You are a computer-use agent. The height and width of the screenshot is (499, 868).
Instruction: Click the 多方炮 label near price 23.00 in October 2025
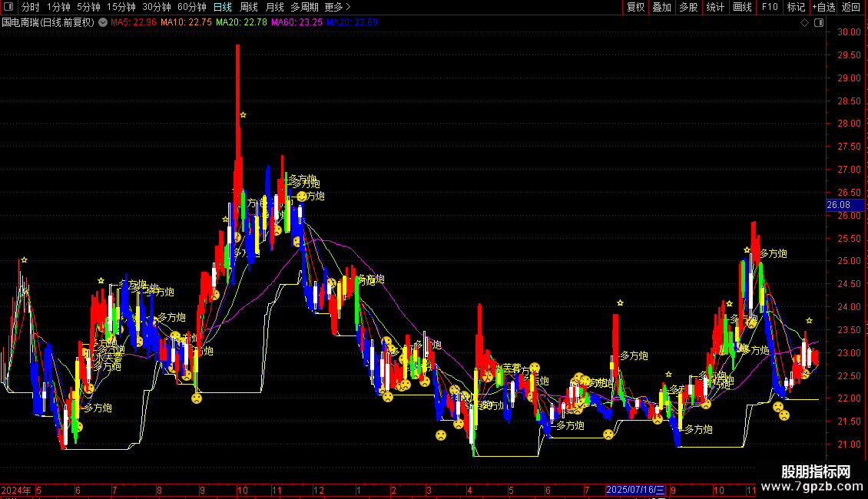tap(756, 350)
